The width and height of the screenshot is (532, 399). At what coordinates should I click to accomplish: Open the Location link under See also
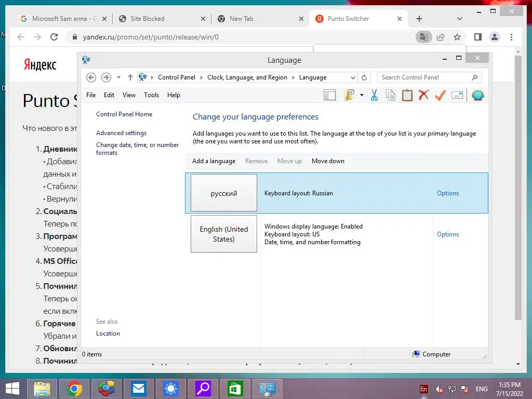point(108,334)
